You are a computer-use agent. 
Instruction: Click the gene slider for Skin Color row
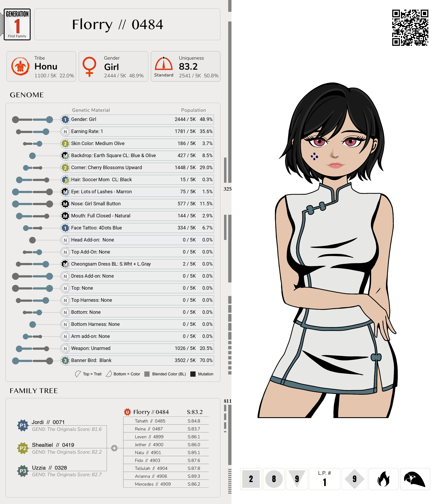click(32, 144)
